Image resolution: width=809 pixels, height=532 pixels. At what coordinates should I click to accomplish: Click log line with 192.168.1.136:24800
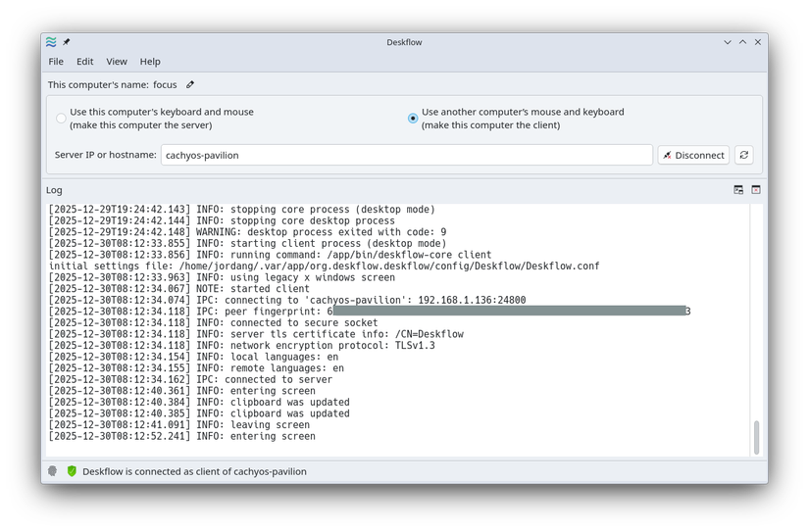tap(287, 300)
